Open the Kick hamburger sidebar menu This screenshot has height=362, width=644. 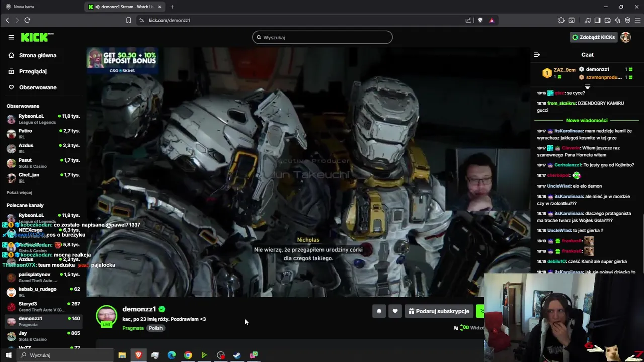click(11, 37)
